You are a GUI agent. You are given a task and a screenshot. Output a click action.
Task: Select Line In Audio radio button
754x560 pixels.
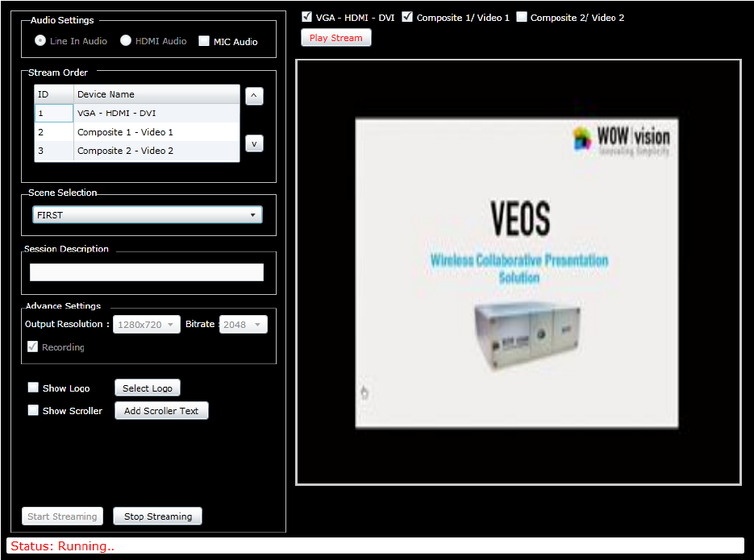[x=40, y=40]
